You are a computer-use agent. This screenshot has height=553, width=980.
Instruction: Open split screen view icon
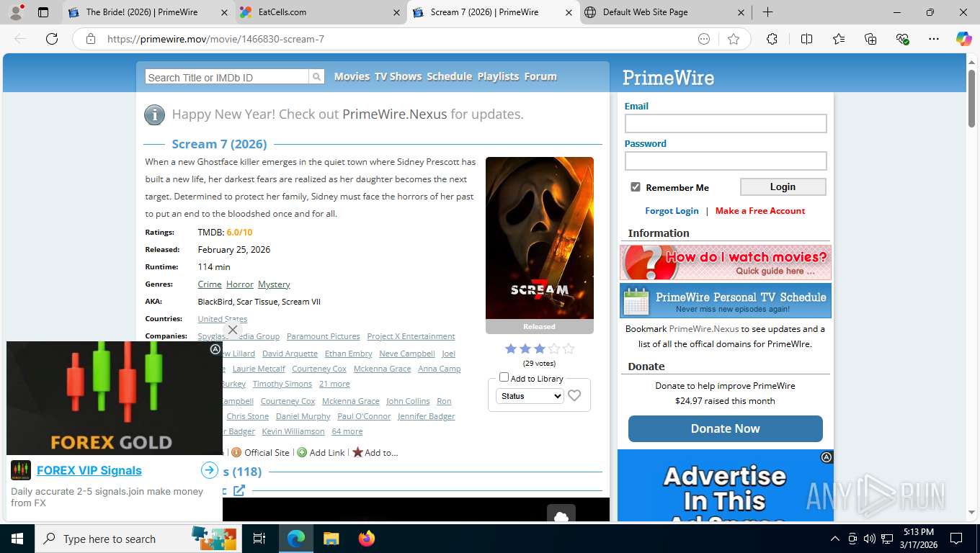pos(806,39)
